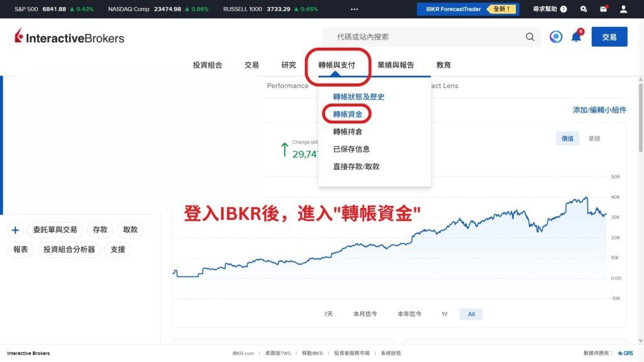
Task: Click the IBKR GlobalTrader globe icon
Action: click(555, 36)
